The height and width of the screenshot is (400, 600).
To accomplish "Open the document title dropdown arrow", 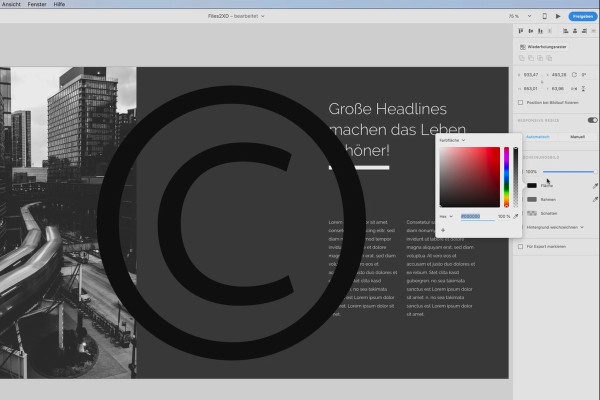I will (x=263, y=16).
